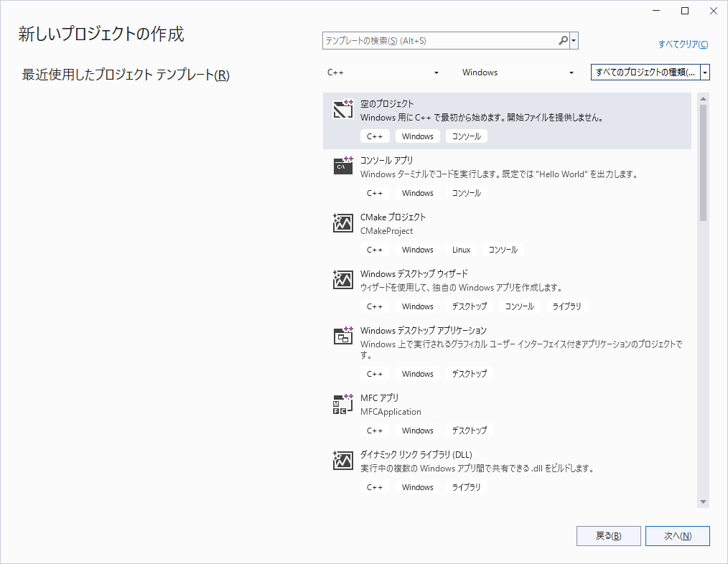
Task: Click the Windows デスクトップ ウィザード icon
Action: point(343,279)
